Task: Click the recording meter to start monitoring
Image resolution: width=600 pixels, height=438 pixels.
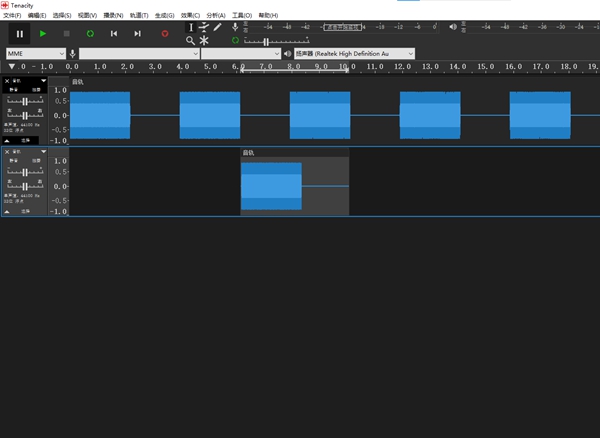Action: click(x=342, y=27)
